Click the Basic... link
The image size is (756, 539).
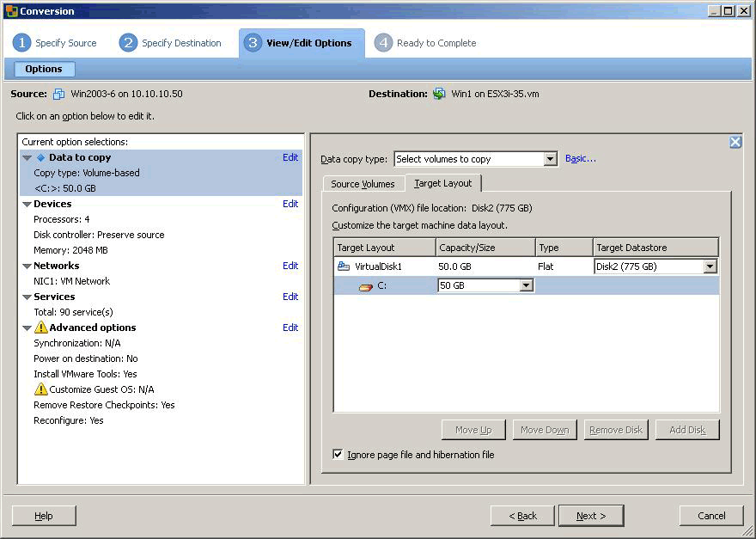tap(581, 158)
